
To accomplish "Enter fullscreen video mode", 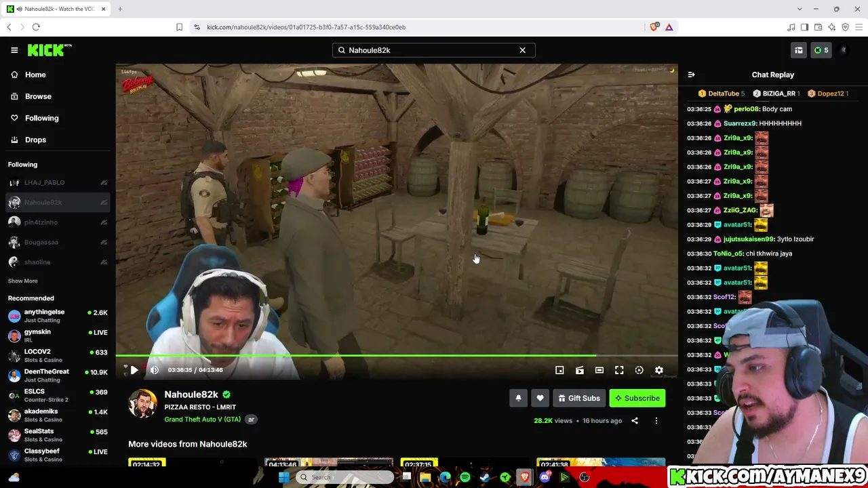I will point(619,370).
